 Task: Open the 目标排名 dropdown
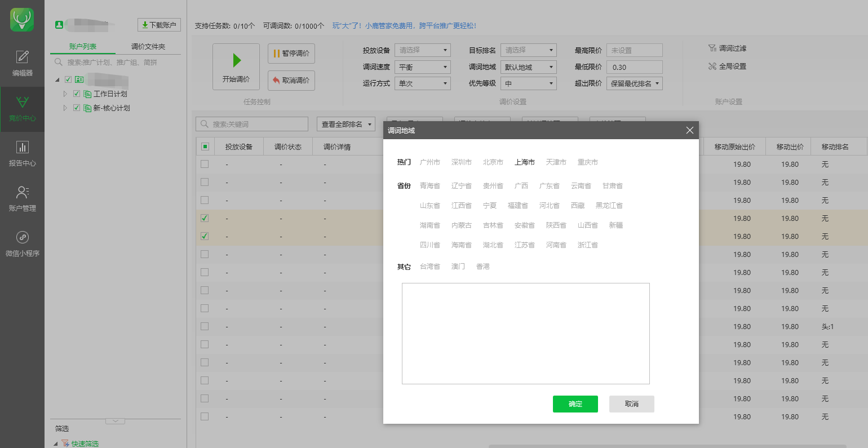click(x=529, y=50)
